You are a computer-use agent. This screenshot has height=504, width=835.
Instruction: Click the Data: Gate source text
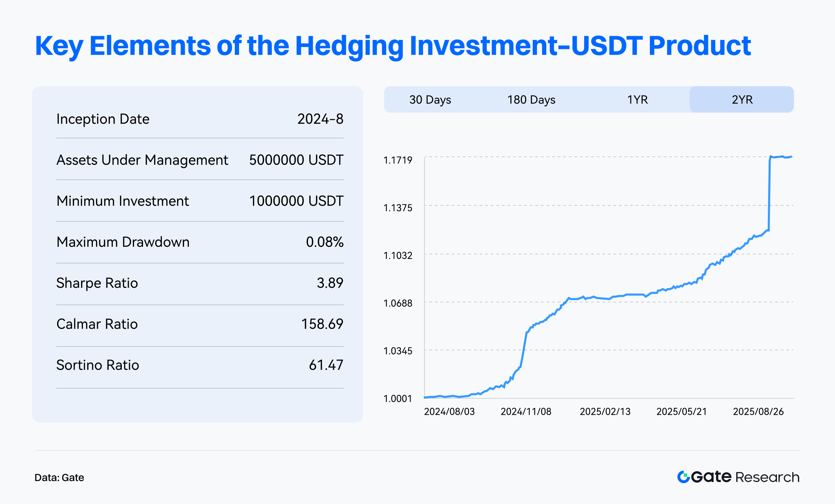pos(59,478)
